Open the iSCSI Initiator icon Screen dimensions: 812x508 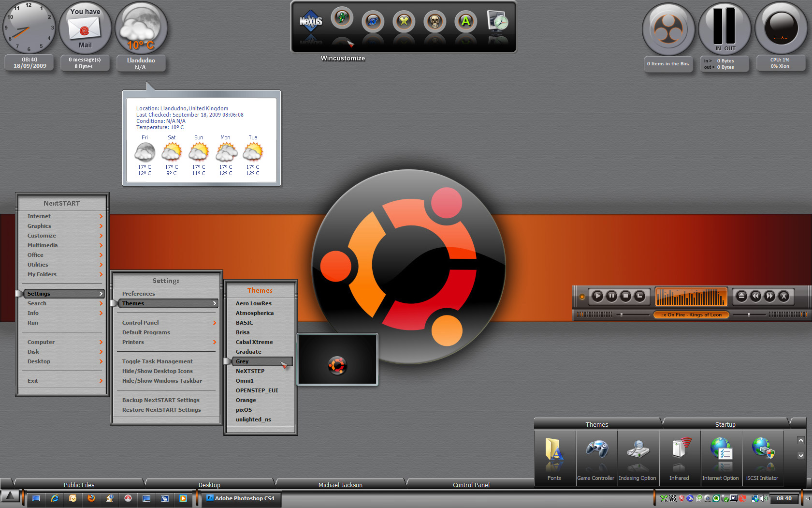click(x=762, y=456)
